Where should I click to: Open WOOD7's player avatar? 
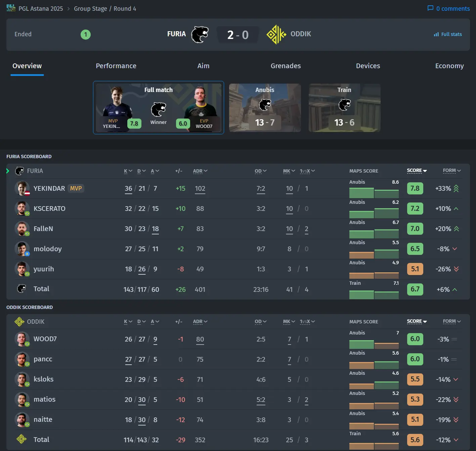coord(22,339)
